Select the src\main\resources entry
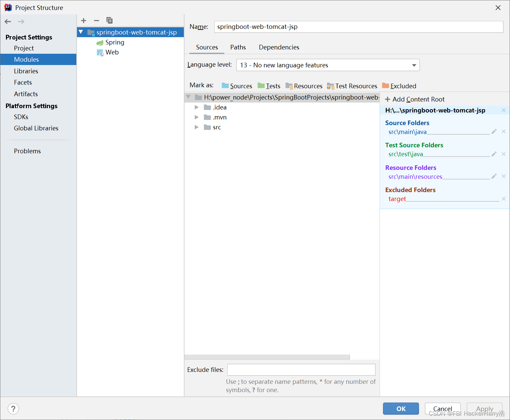510x420 pixels. [415, 176]
